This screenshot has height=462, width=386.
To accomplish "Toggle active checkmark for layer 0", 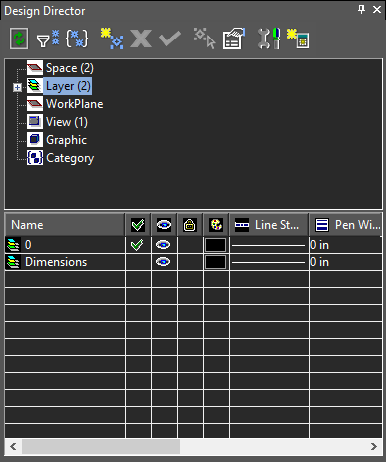I will [138, 245].
